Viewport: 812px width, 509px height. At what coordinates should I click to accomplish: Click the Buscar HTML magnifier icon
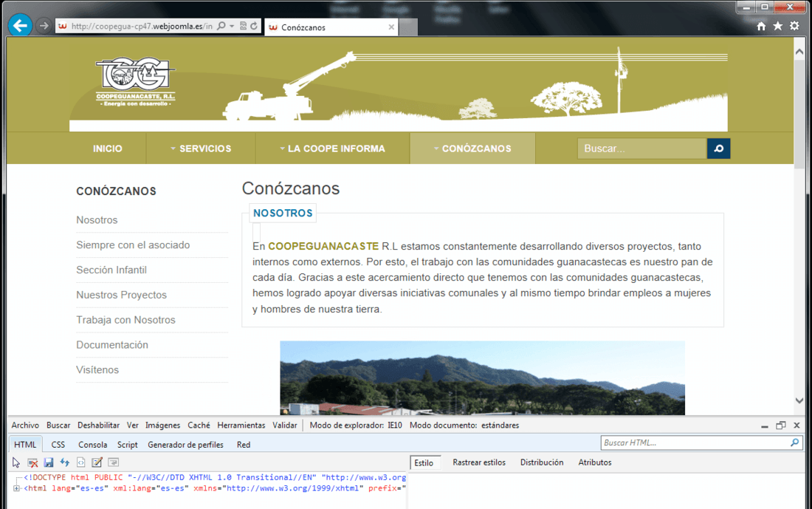(x=795, y=443)
